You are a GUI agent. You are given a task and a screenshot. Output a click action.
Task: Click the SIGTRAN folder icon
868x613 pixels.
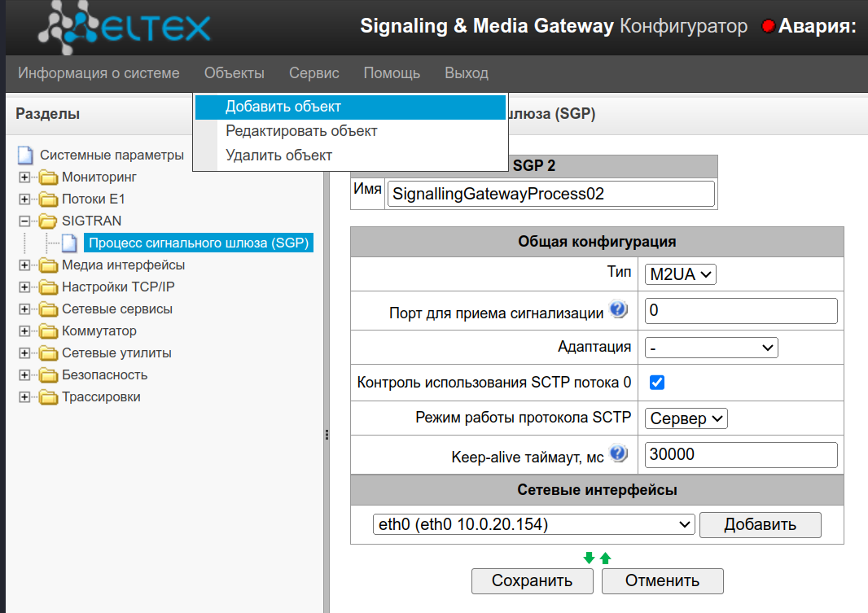(x=49, y=221)
